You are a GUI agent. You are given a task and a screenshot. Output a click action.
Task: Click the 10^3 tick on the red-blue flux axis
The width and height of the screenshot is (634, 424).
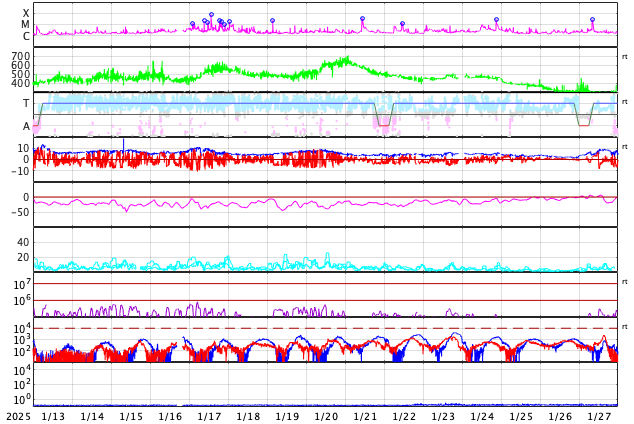22,340
